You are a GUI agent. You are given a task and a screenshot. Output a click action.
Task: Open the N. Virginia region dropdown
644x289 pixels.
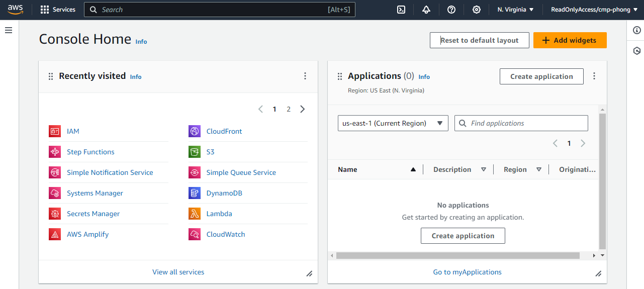515,10
